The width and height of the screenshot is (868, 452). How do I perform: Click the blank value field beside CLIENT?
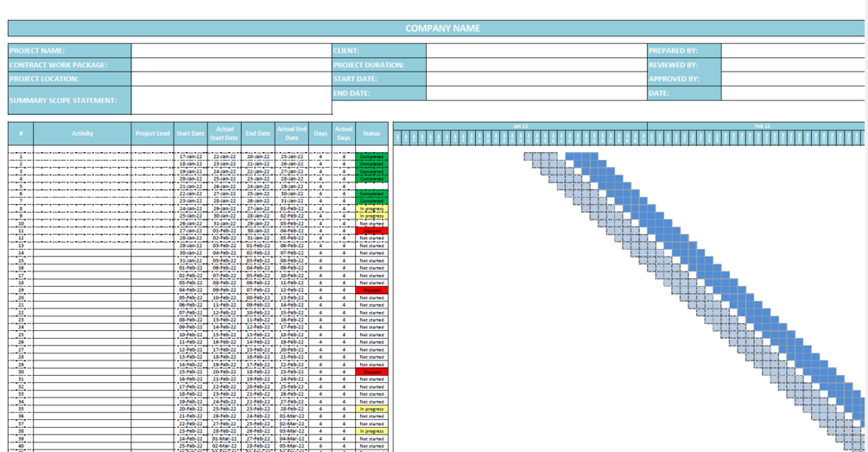pyautogui.click(x=536, y=50)
